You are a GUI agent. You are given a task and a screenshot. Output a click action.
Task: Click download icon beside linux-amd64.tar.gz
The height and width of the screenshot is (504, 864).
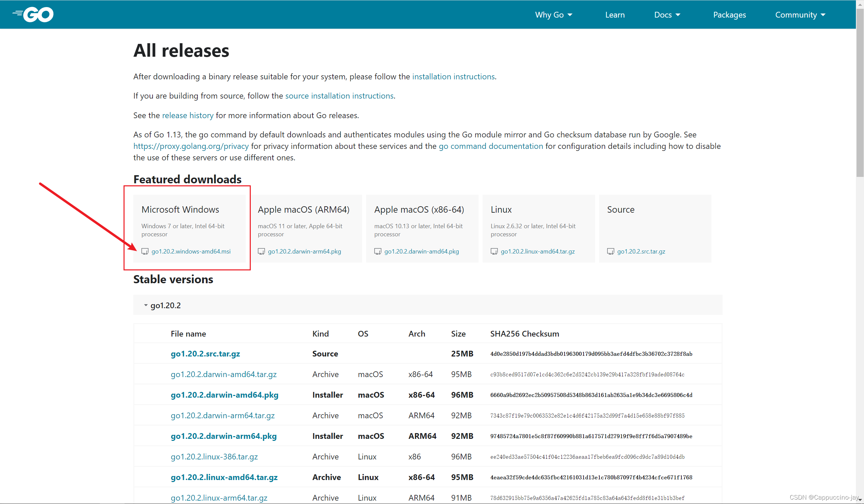point(494,251)
